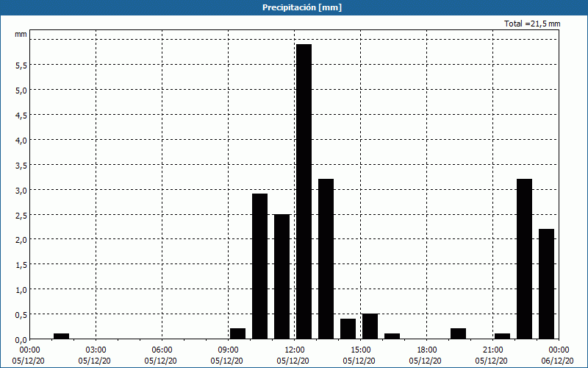The width and height of the screenshot is (588, 368).
Task: Select the '21:00' x-axis time label
Action: [x=492, y=350]
